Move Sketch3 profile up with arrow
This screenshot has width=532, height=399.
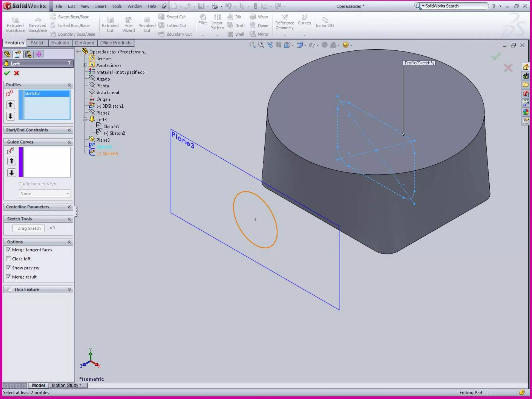[10, 105]
